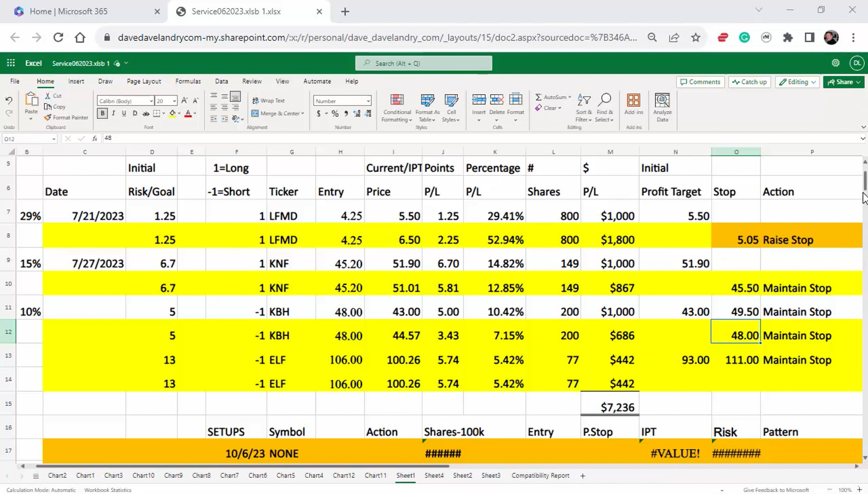Image resolution: width=868 pixels, height=494 pixels.
Task: Toggle center horizontal alignment
Action: [225, 107]
